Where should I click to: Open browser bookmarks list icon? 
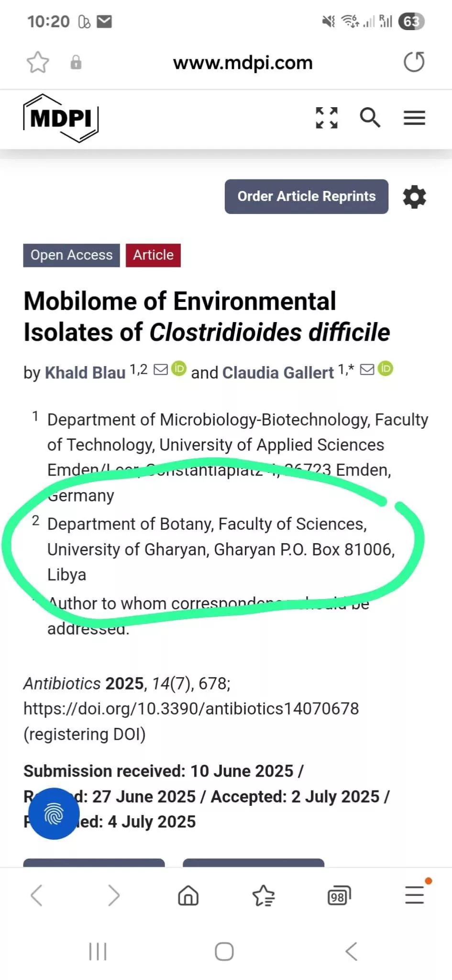coord(263,896)
